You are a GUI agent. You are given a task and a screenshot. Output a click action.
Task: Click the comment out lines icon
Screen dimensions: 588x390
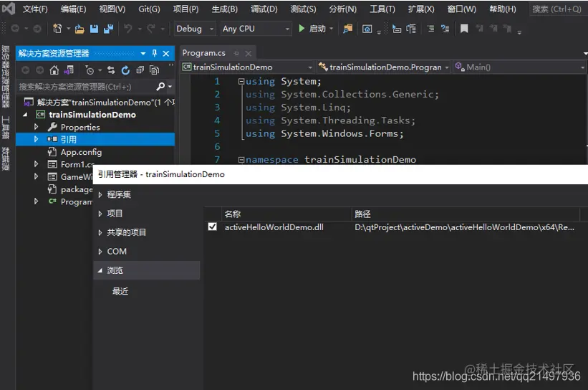(x=430, y=29)
